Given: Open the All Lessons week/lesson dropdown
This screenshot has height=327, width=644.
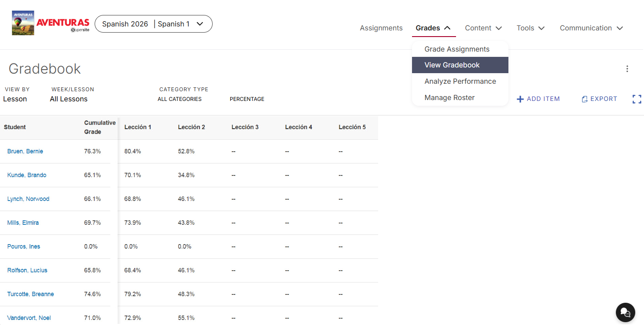Looking at the screenshot, I should (x=69, y=99).
